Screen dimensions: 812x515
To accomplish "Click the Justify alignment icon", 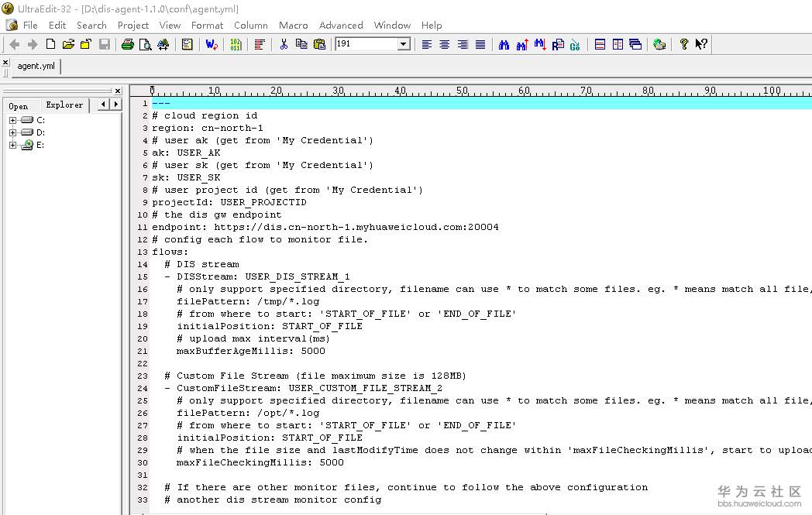I will (x=480, y=44).
